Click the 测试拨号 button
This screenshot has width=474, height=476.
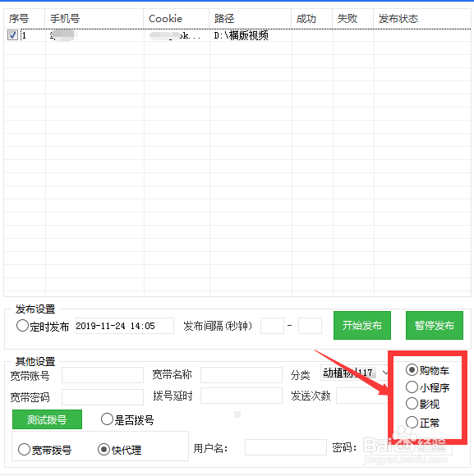click(47, 419)
